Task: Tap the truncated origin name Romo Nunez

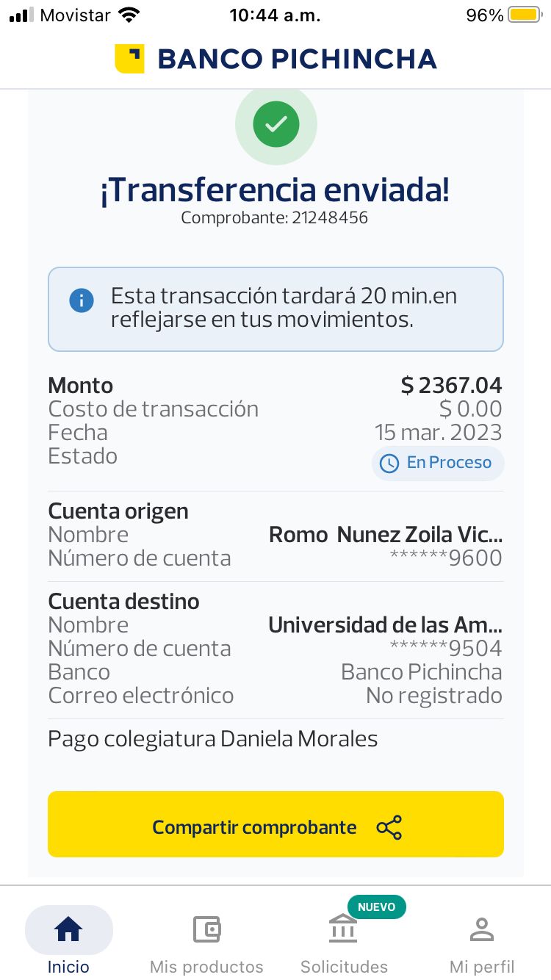Action: pyautogui.click(x=386, y=535)
